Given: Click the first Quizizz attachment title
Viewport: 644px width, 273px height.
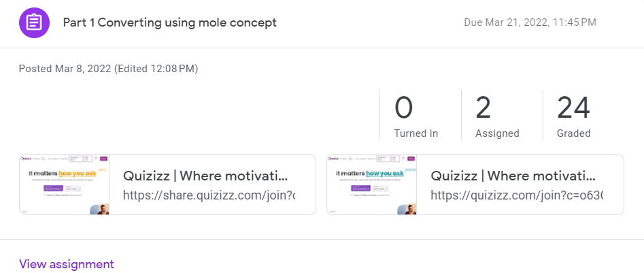Looking at the screenshot, I should [210, 176].
